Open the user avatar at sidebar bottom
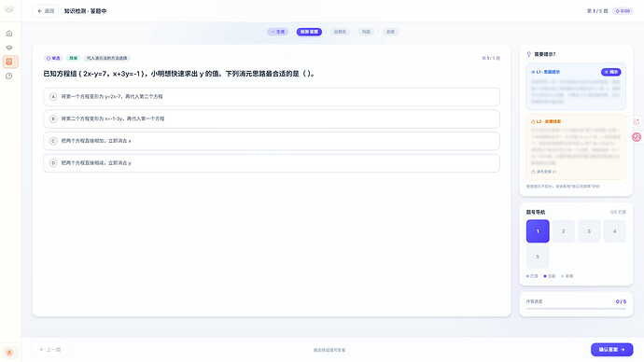This screenshot has height=362, width=644. tap(9, 352)
